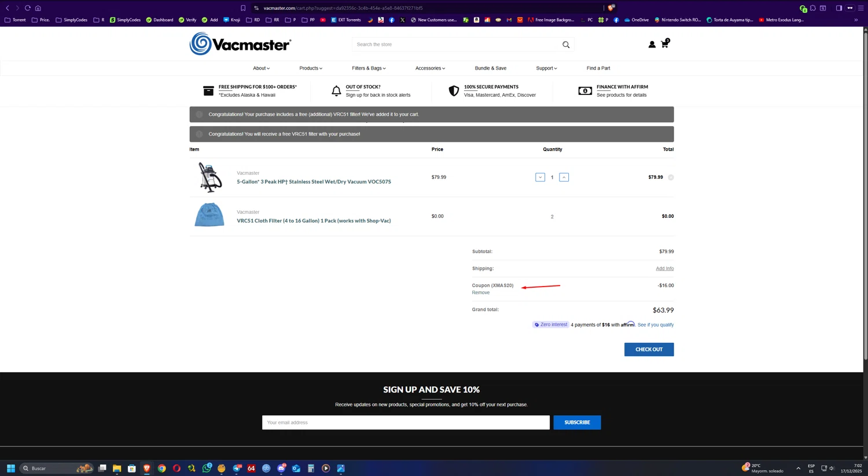
Task: Expand the Support menu
Action: click(546, 68)
